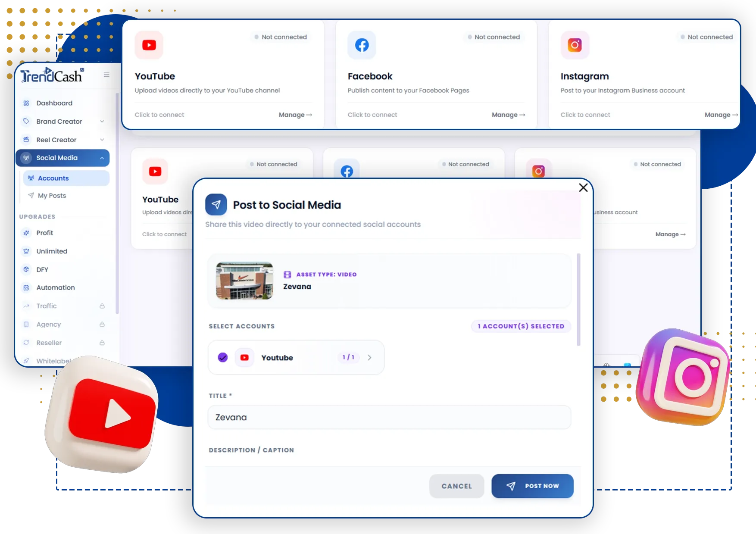Image resolution: width=756 pixels, height=534 pixels.
Task: Click the 'ASSET TYPE: VIDEO' label
Action: 326,275
